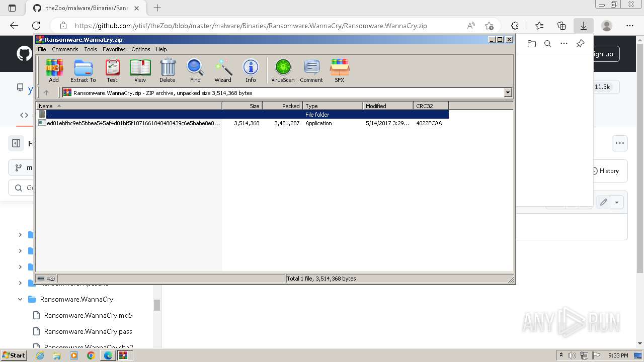Click the 4022FCAA CRC32 value
This screenshot has height=362, width=644.
point(429,123)
